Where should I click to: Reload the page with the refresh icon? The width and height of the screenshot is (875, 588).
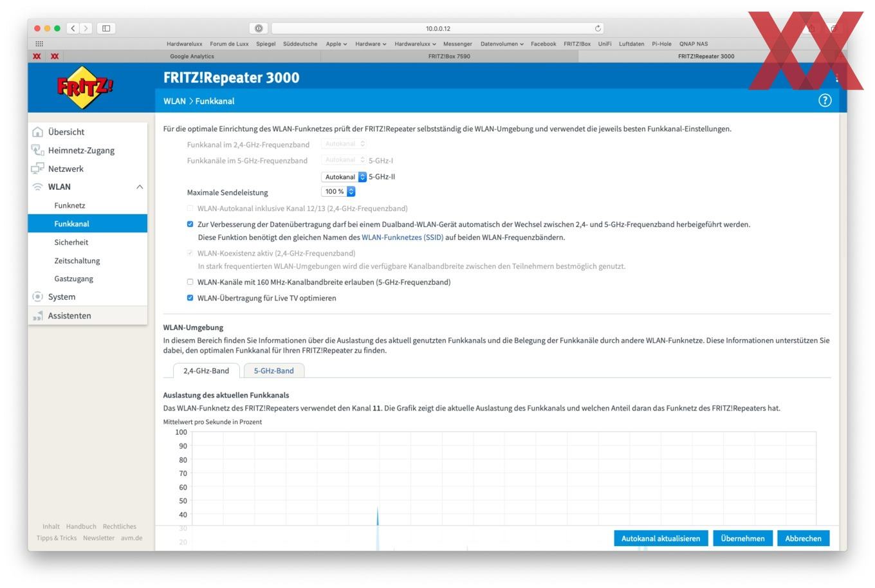[598, 28]
